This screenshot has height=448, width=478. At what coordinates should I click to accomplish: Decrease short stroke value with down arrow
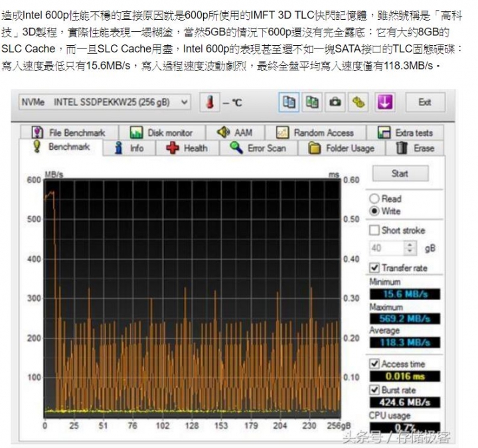(410, 252)
